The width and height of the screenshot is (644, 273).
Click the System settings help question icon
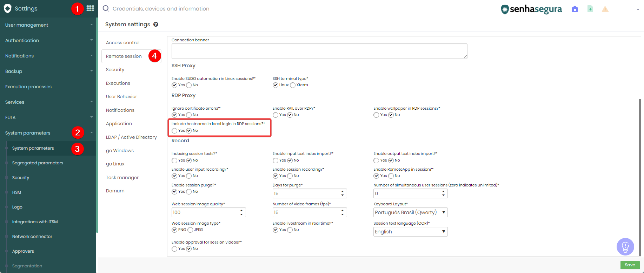point(156,25)
